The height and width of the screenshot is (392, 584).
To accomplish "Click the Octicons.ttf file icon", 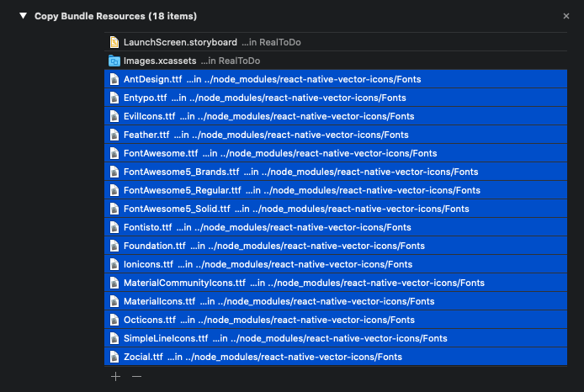I will (x=114, y=320).
